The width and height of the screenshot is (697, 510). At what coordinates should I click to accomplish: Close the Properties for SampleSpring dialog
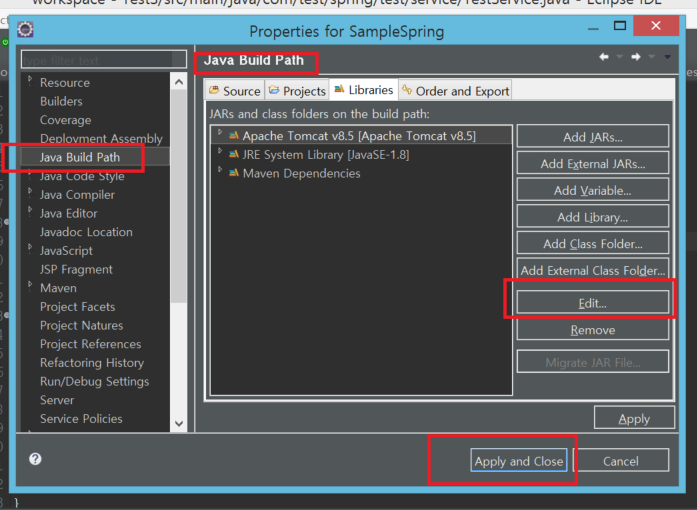tap(656, 26)
